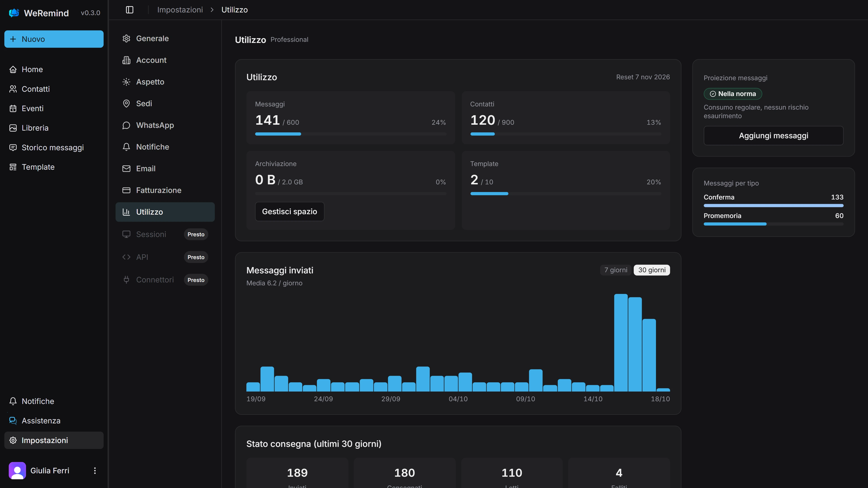
Task: Open API settings item
Action: pos(165,257)
